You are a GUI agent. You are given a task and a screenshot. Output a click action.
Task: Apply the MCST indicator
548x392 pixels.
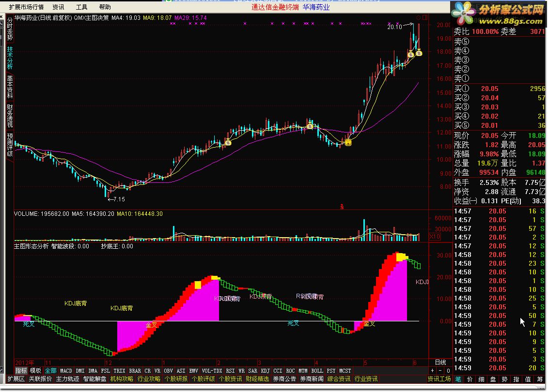345,371
